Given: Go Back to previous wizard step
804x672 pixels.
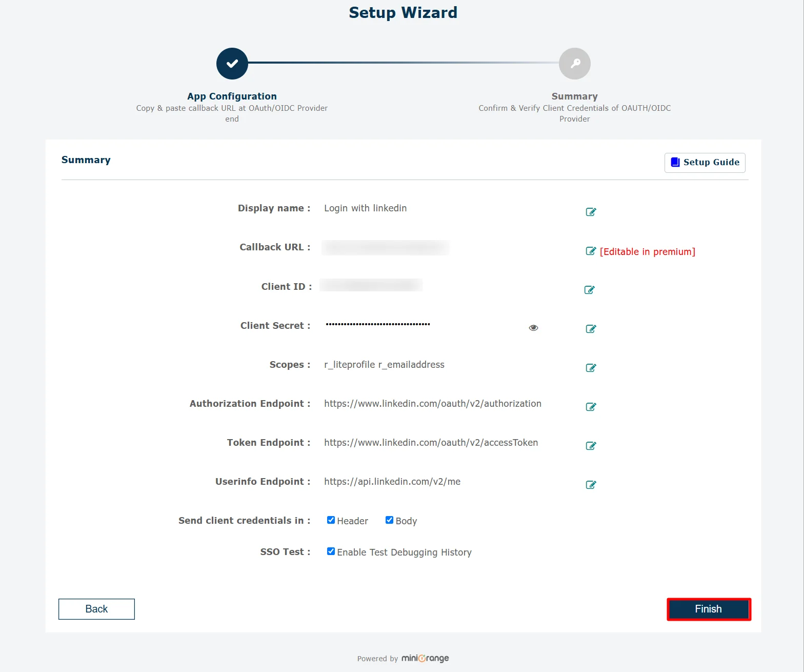Looking at the screenshot, I should tap(96, 609).
